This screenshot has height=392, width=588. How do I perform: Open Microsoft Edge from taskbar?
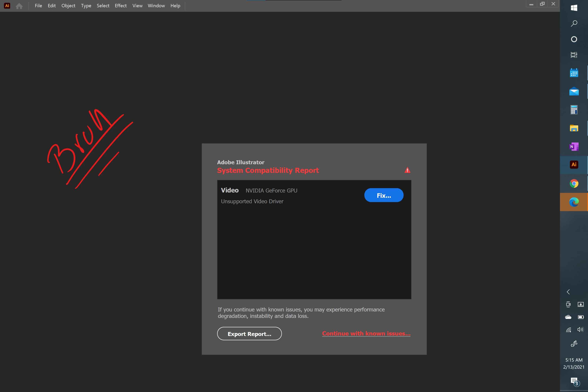pos(574,202)
